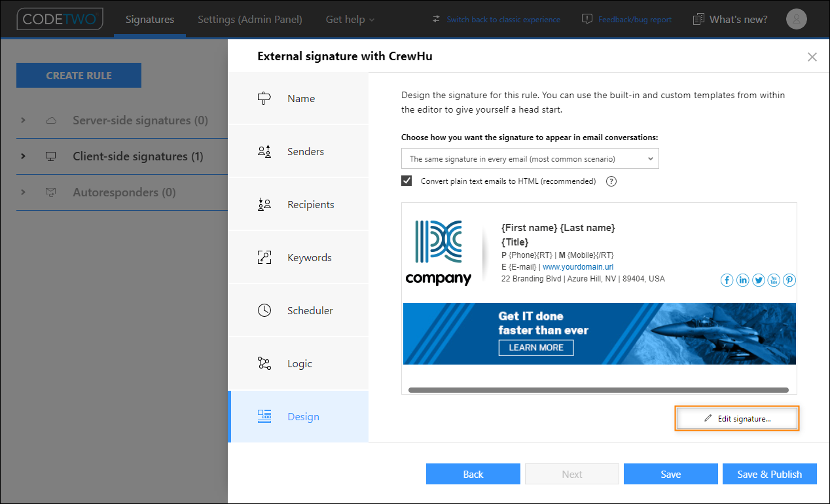This screenshot has width=830, height=504.
Task: Click the help question mark icon
Action: click(x=611, y=181)
